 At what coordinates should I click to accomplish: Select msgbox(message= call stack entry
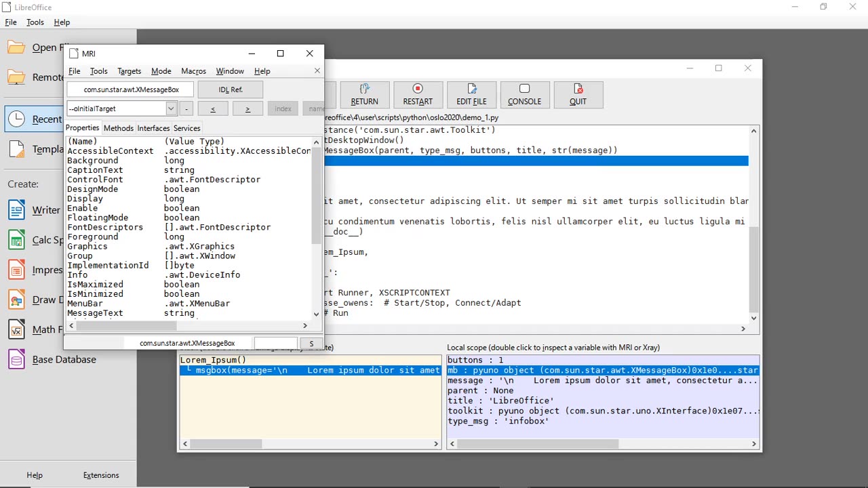[x=311, y=370]
